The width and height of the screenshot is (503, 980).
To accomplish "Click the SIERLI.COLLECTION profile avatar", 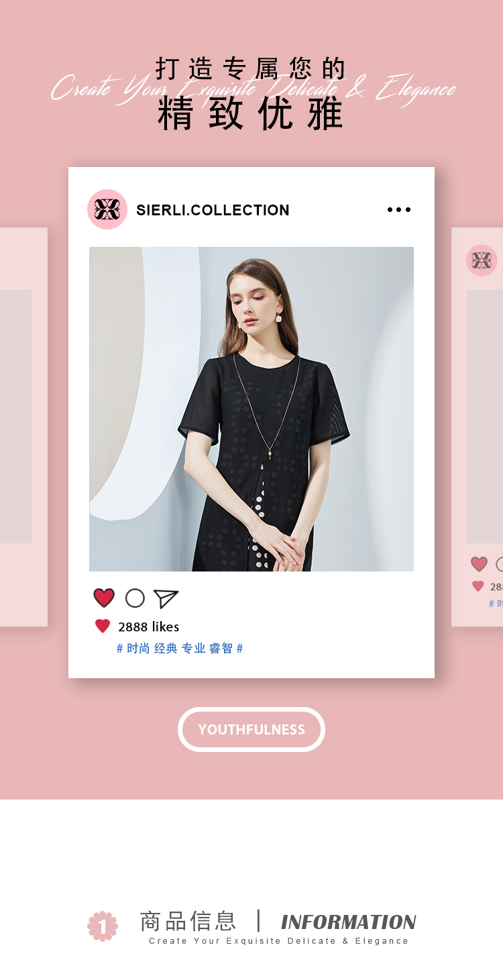I will pyautogui.click(x=107, y=209).
